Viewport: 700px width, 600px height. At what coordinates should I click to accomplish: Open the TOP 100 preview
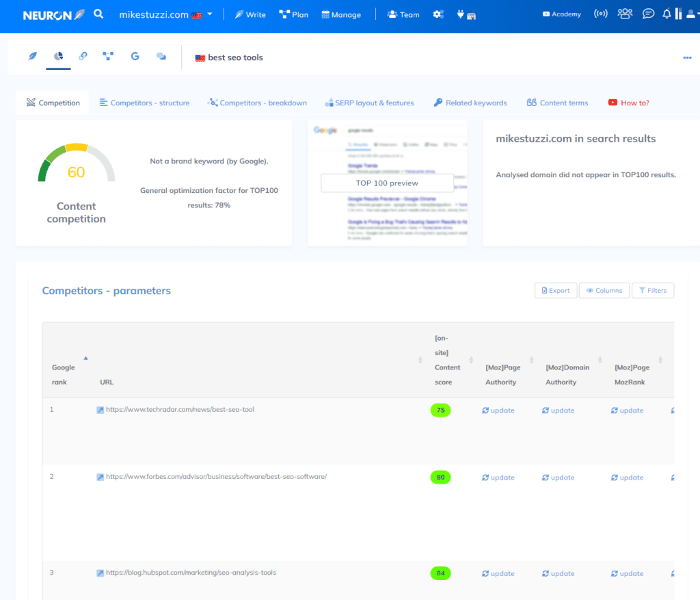[387, 183]
